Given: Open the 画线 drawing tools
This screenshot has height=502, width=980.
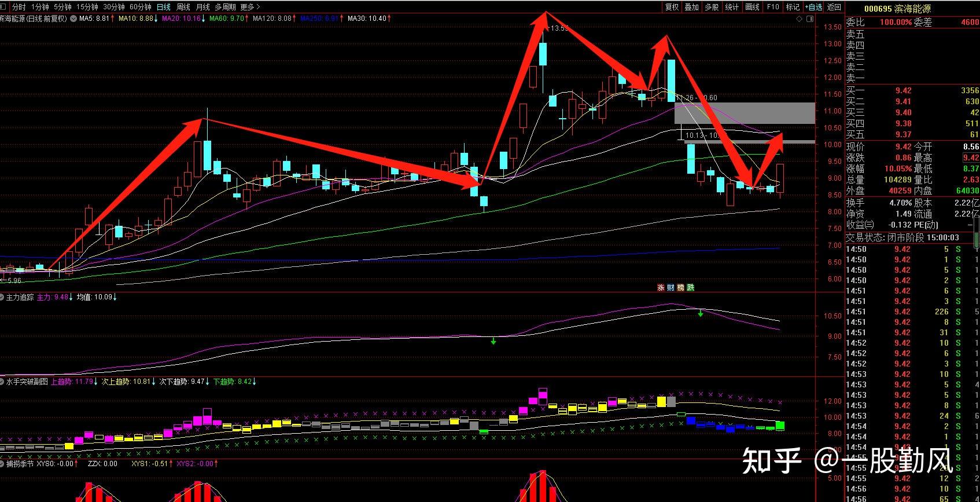Looking at the screenshot, I should [752, 7].
